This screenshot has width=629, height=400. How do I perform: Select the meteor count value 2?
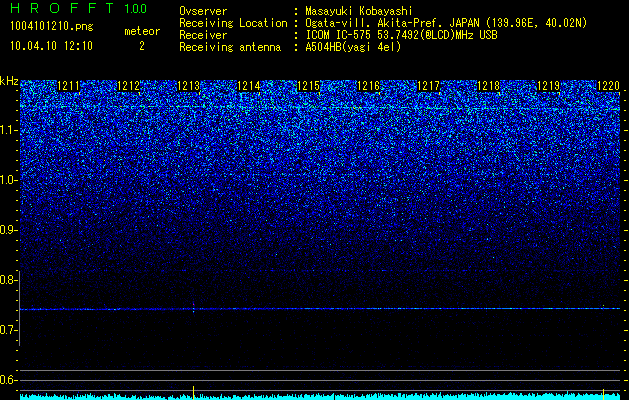click(142, 46)
